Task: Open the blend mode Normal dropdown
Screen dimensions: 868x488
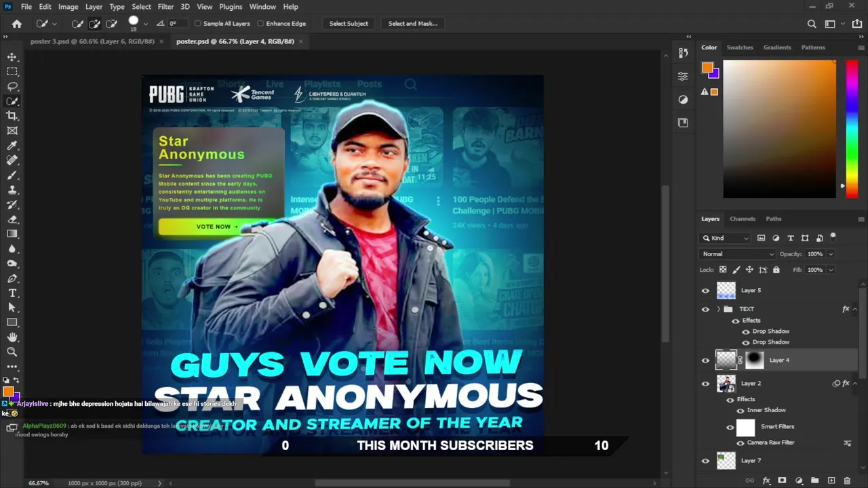Action: [737, 254]
